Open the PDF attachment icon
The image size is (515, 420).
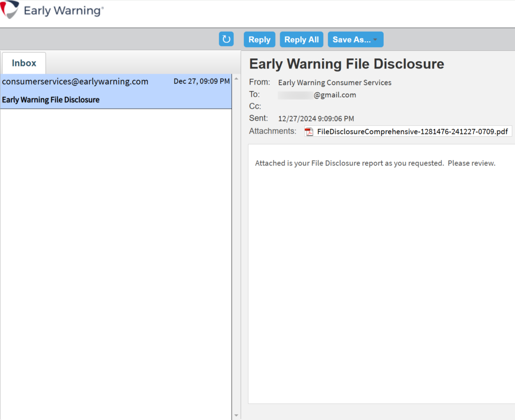tap(309, 132)
